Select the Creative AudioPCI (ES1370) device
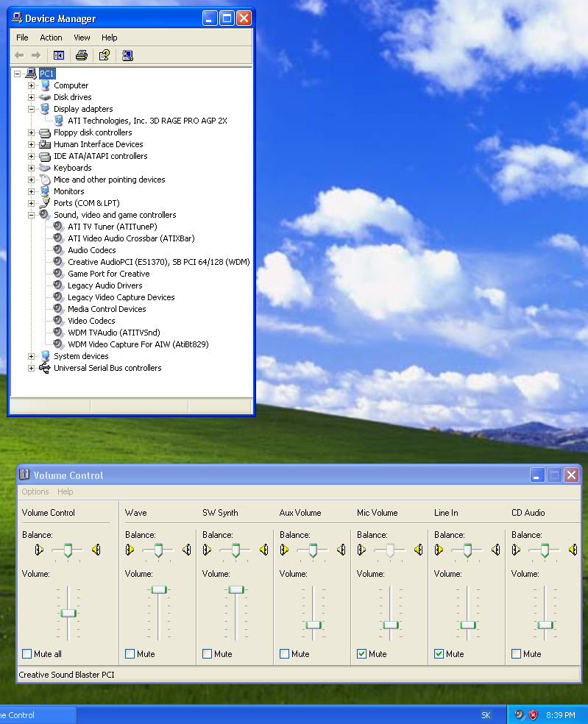The image size is (588, 724). [x=158, y=262]
